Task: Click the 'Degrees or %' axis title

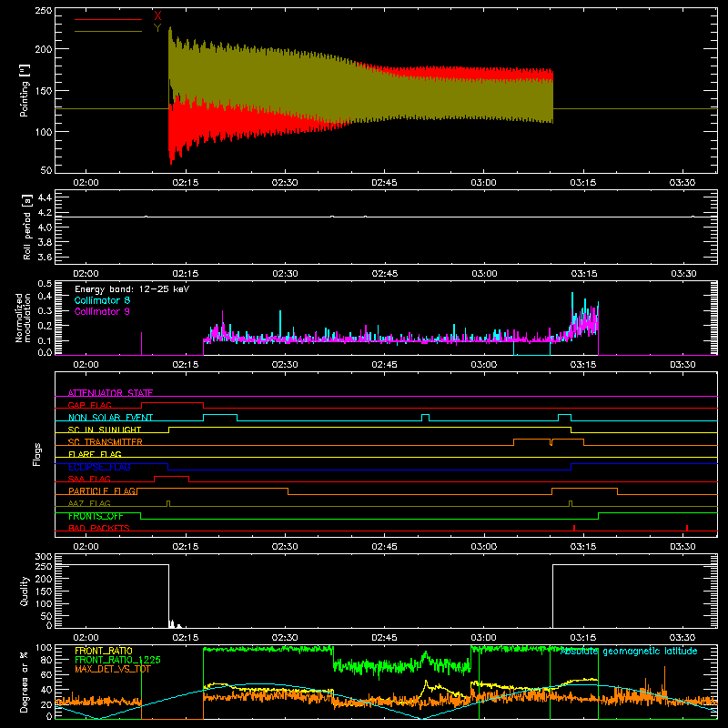Action: click(x=25, y=682)
